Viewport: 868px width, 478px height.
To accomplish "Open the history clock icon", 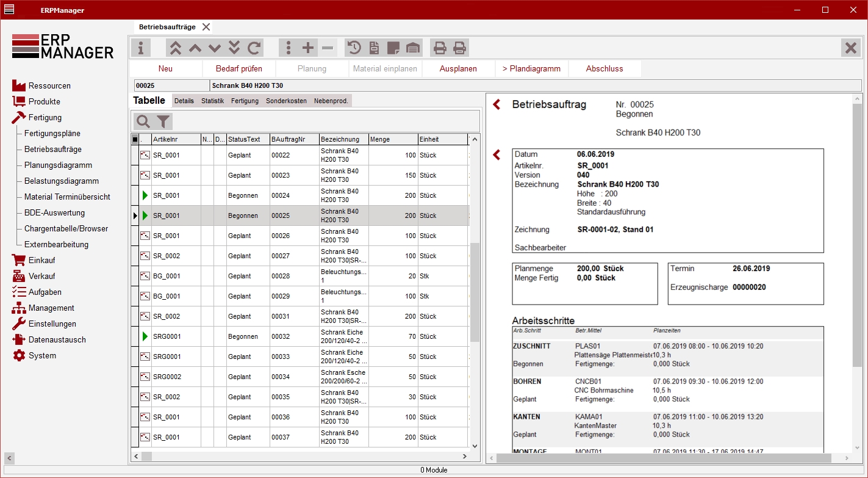I will (354, 48).
